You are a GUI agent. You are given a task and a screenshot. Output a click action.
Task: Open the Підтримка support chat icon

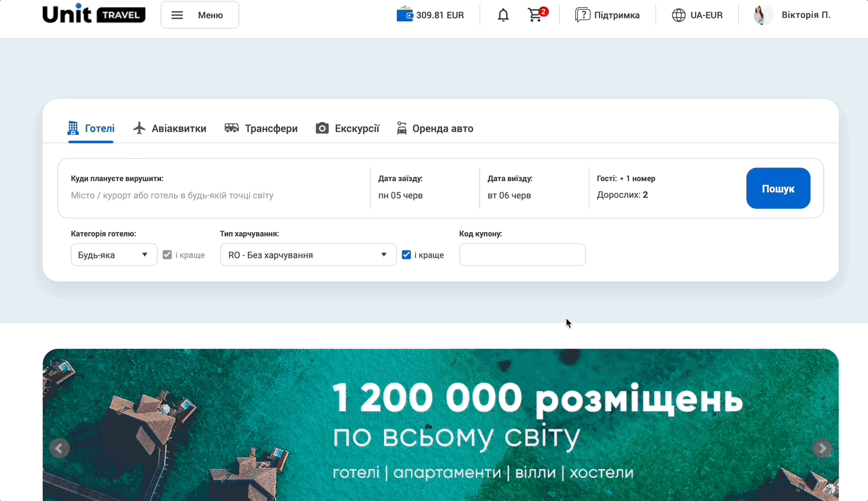pyautogui.click(x=582, y=15)
